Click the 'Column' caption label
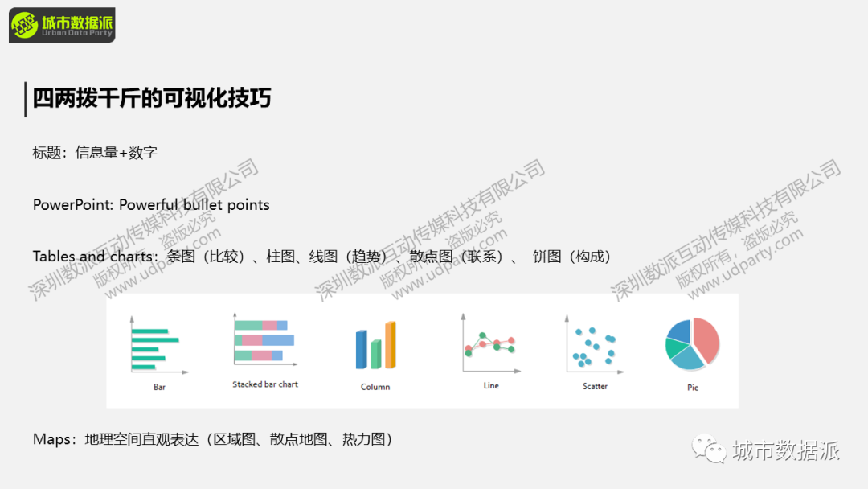The image size is (868, 489). [375, 387]
